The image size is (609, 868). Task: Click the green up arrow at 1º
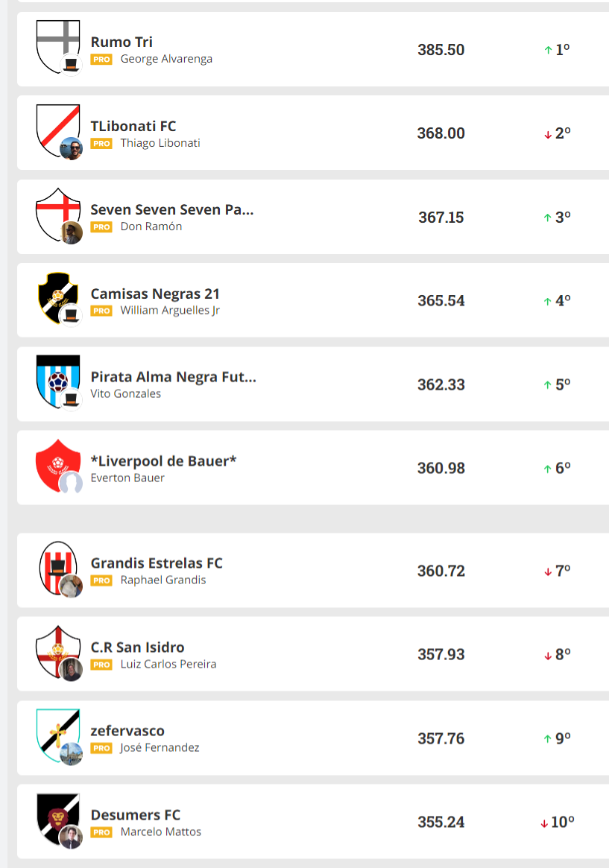click(548, 51)
